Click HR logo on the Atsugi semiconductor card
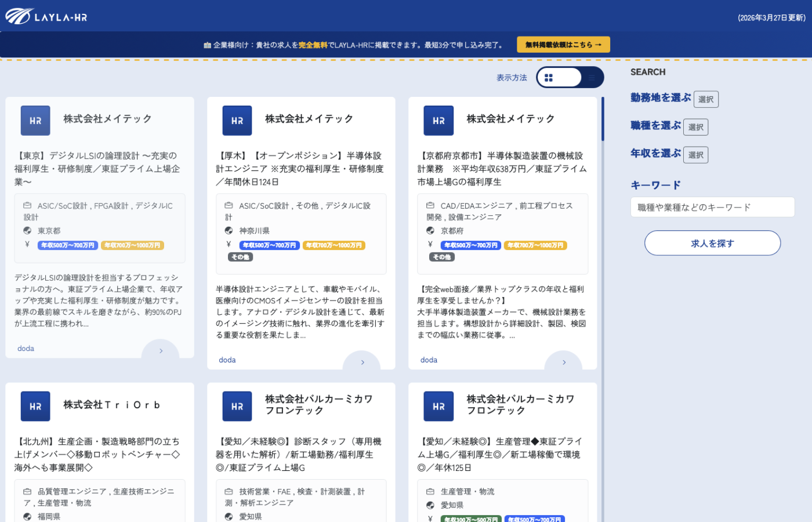 pos(237,121)
